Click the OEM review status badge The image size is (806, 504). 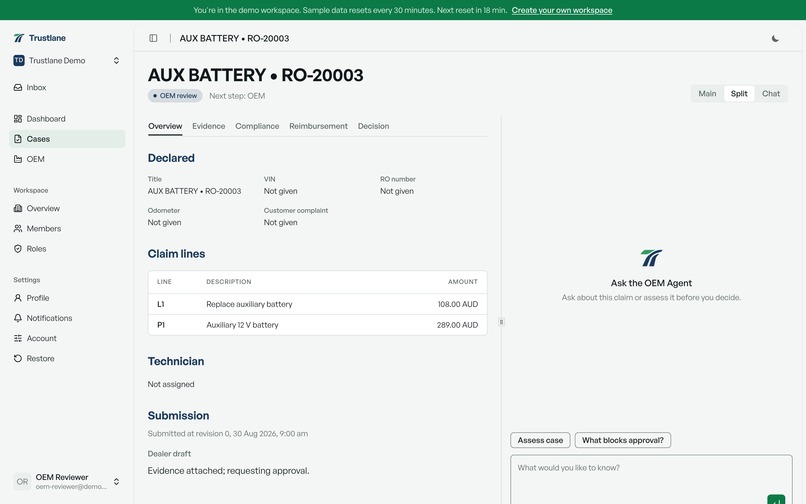click(175, 96)
